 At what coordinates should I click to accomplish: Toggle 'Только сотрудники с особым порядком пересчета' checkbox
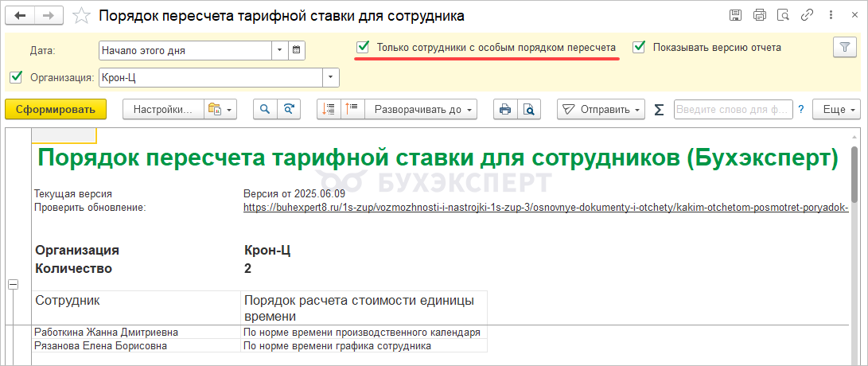(363, 47)
